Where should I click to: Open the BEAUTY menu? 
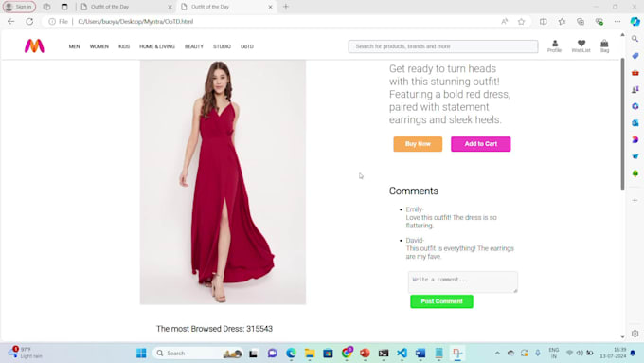[x=194, y=46]
